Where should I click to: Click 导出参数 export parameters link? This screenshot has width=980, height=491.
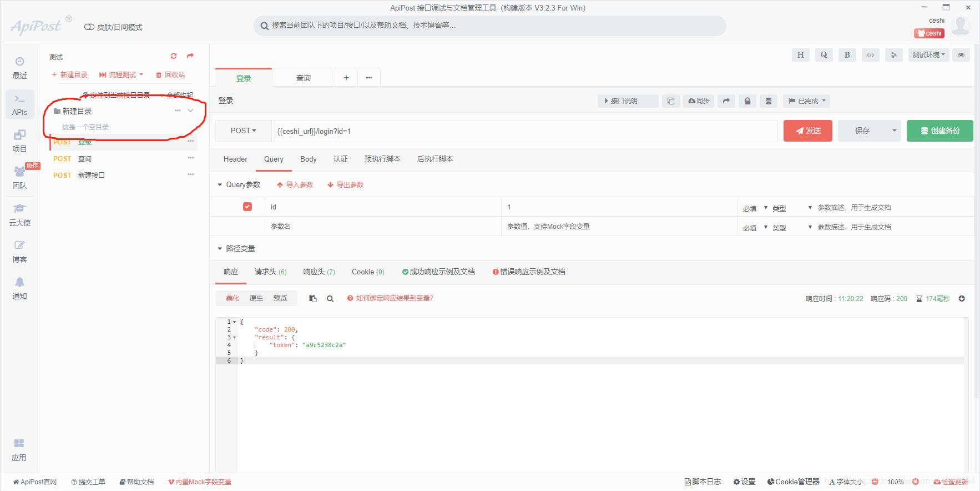(346, 184)
